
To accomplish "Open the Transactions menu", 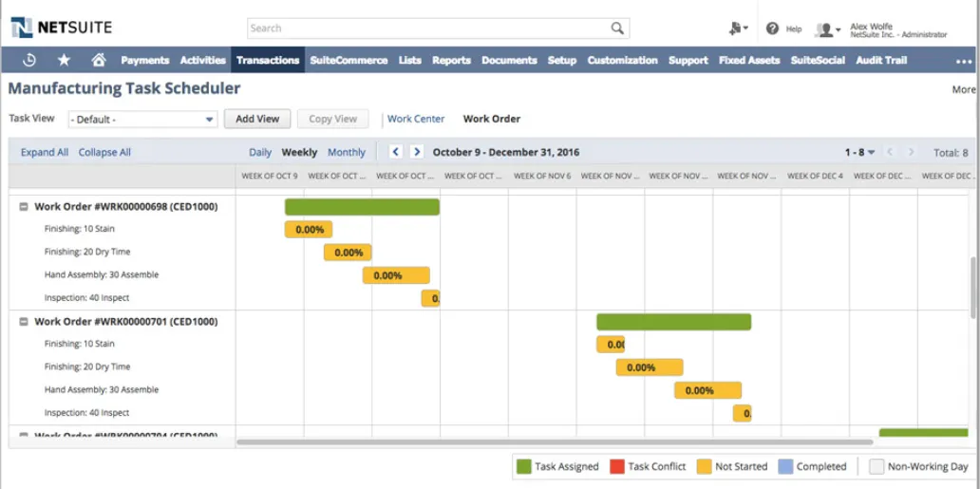I will [x=268, y=60].
